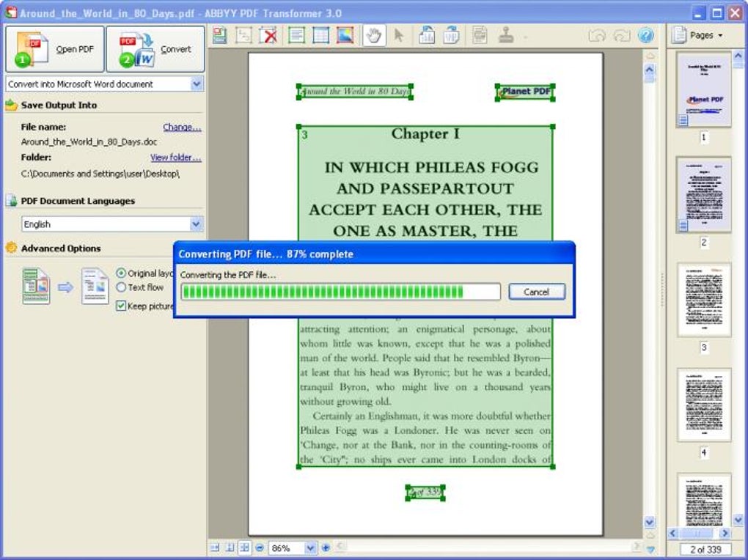Click the document vertical scrollbar down arrow

coord(649,522)
